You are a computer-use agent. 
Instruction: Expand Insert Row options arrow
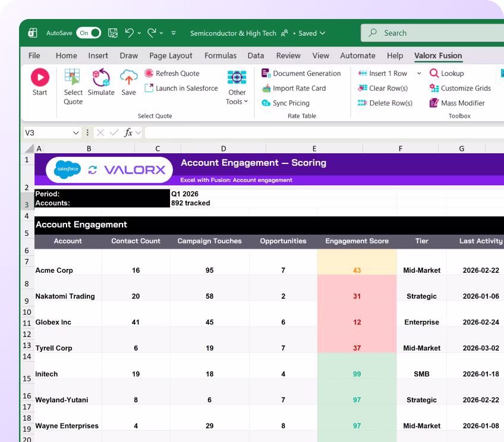click(419, 74)
